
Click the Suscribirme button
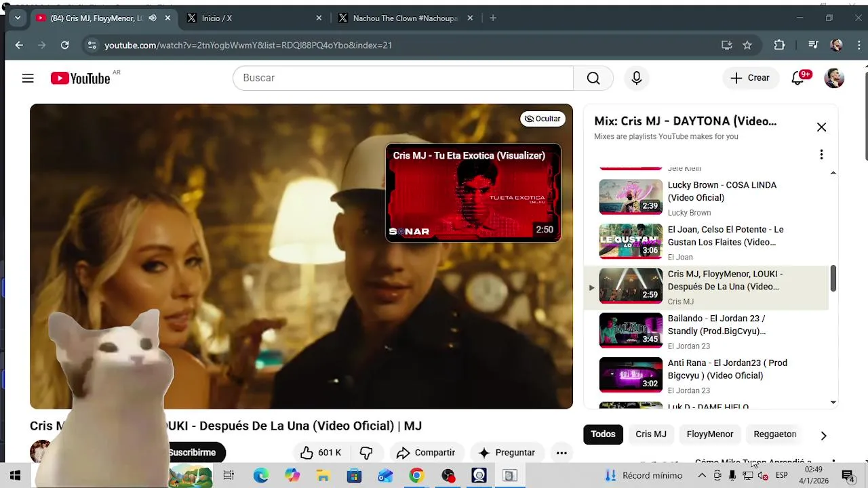192,453
